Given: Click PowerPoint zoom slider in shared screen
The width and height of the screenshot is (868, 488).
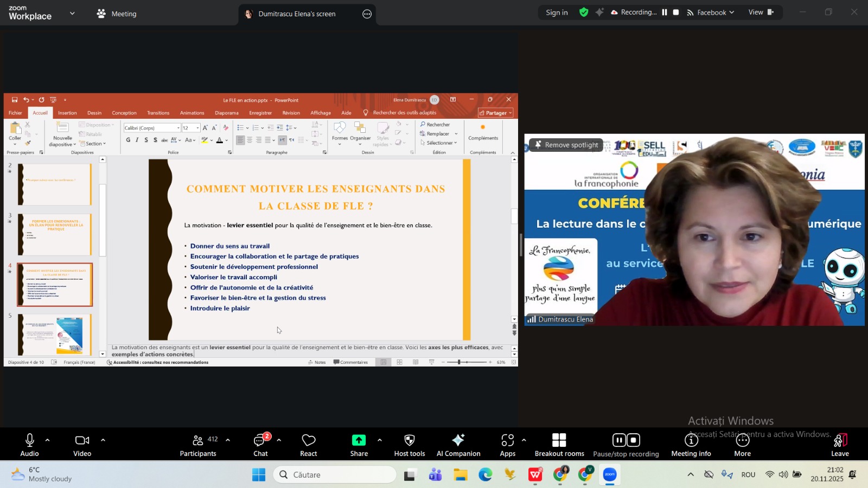Looking at the screenshot, I should click(x=459, y=362).
